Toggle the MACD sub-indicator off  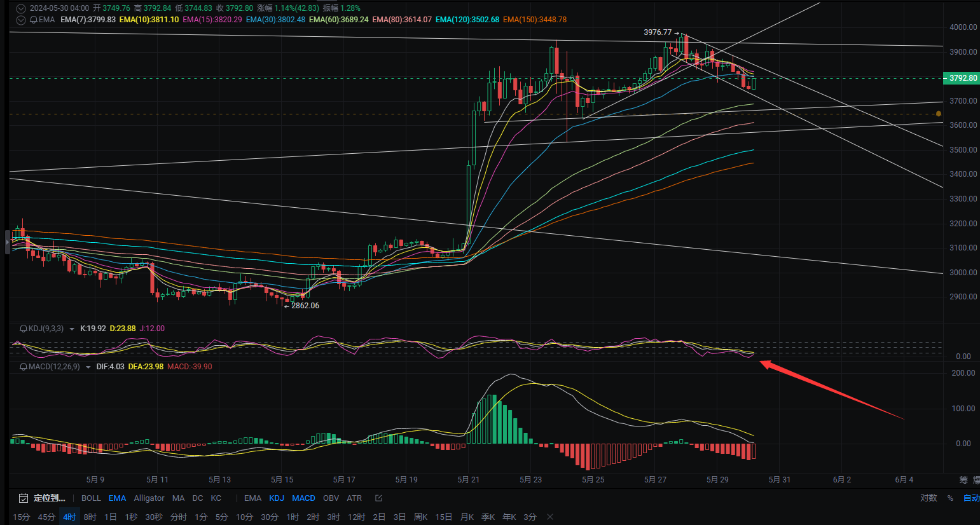point(303,498)
